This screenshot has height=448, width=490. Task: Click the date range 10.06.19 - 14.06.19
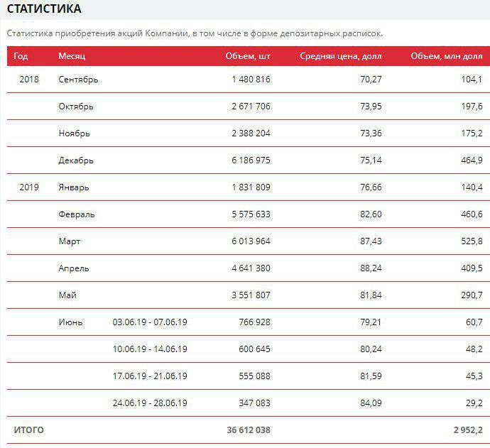150,349
